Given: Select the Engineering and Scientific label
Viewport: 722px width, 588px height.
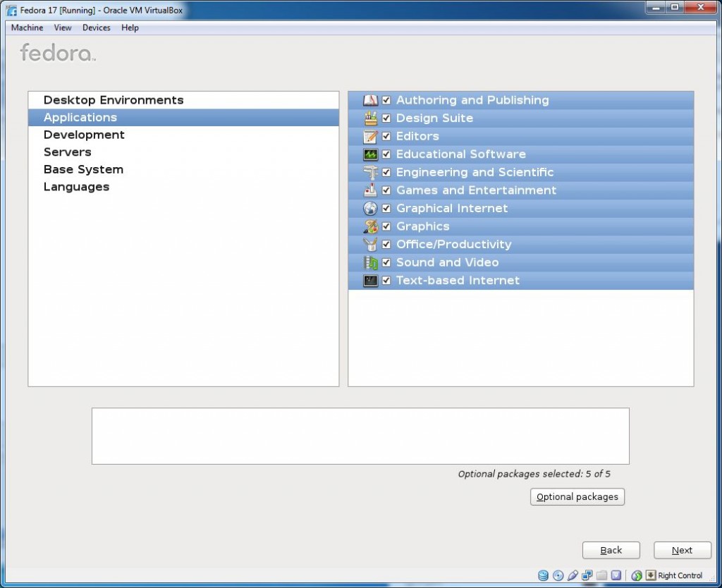Looking at the screenshot, I should point(475,172).
